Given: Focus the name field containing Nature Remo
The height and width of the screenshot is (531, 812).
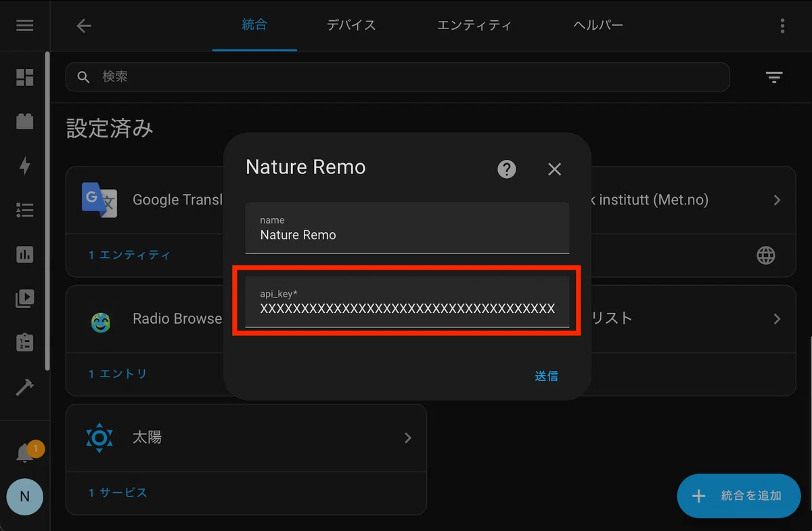Looking at the screenshot, I should (x=407, y=228).
